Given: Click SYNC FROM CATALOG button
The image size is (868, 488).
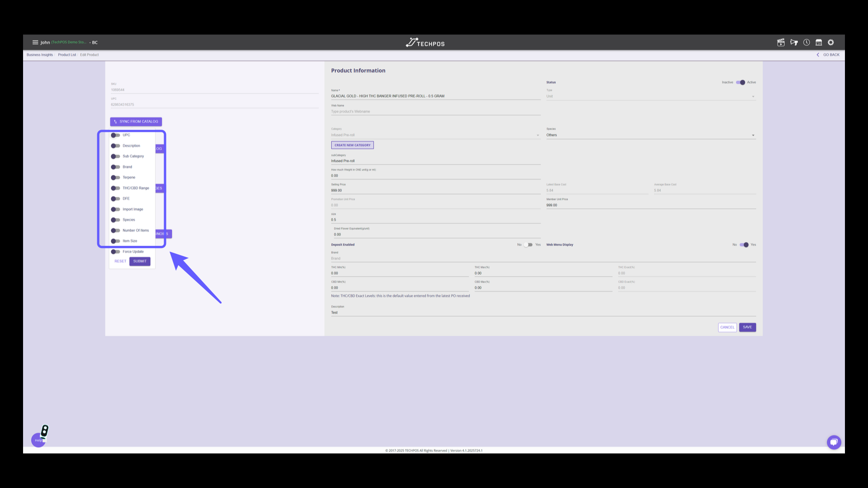Looking at the screenshot, I should 136,122.
